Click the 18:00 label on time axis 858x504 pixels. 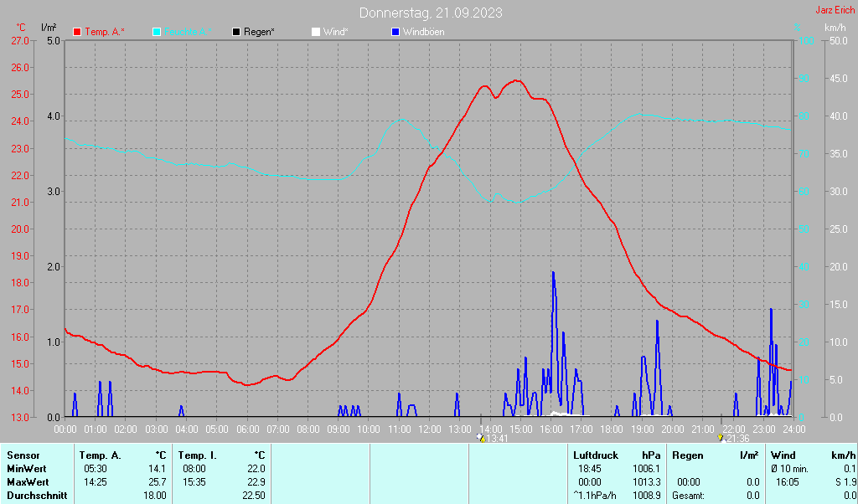612,429
